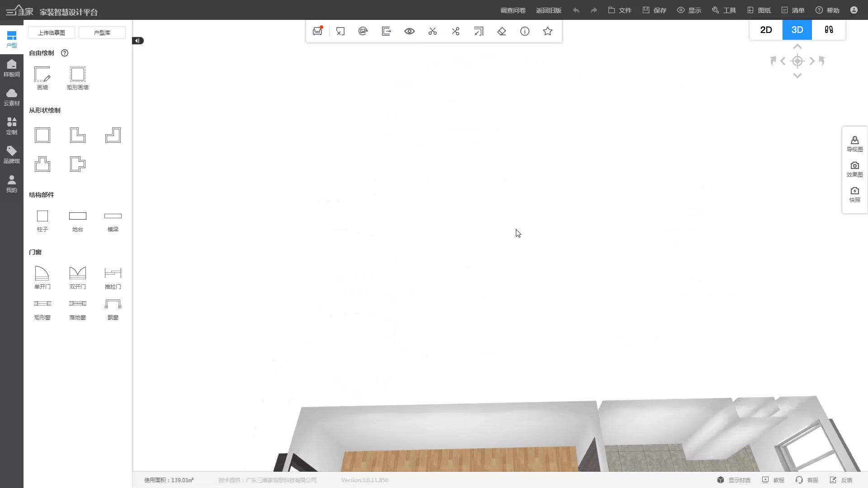868x488 pixels.
Task: Rotate camera view with up chevron
Action: (x=797, y=47)
